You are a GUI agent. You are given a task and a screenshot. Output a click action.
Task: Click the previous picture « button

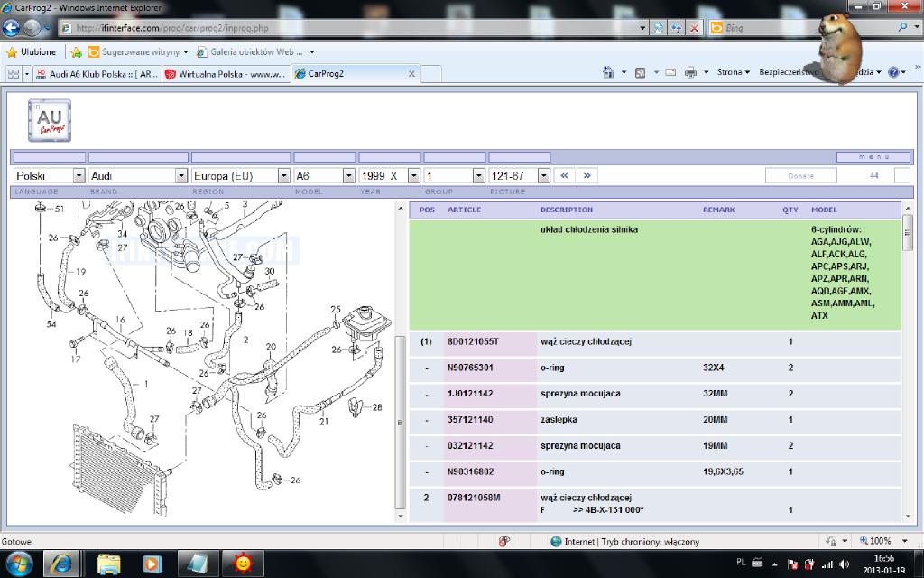(564, 176)
